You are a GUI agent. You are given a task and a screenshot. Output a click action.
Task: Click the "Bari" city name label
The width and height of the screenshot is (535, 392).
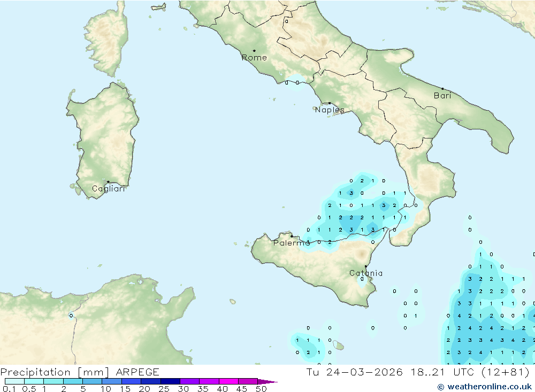click(442, 96)
